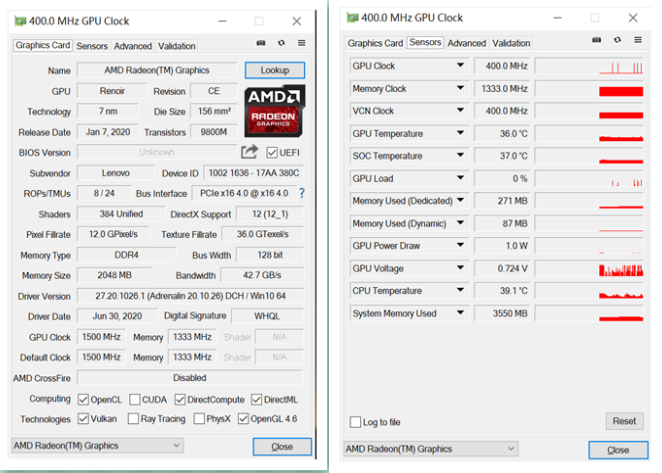Open Validation tab in right window
Image resolution: width=662 pixels, height=473 pixels.
click(511, 43)
